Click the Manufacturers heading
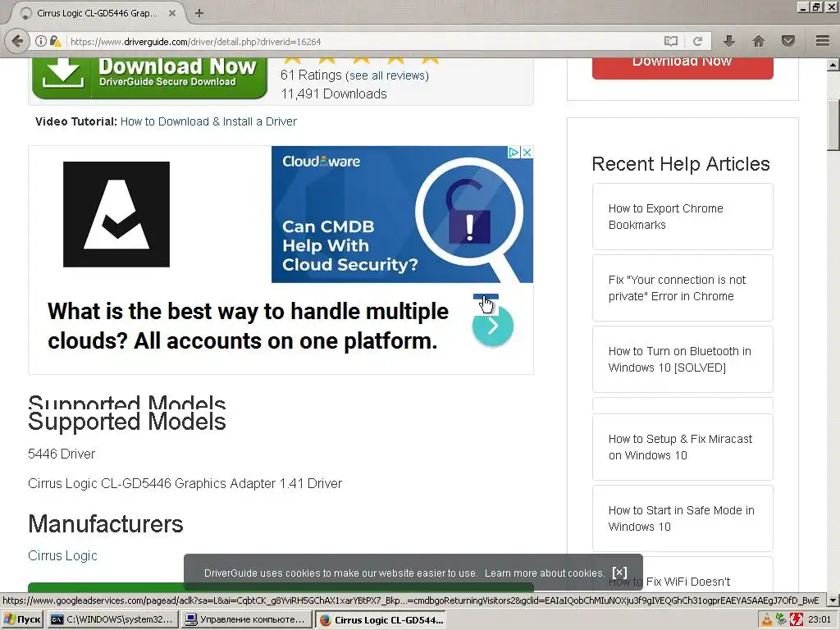The width and height of the screenshot is (840, 630). click(106, 524)
